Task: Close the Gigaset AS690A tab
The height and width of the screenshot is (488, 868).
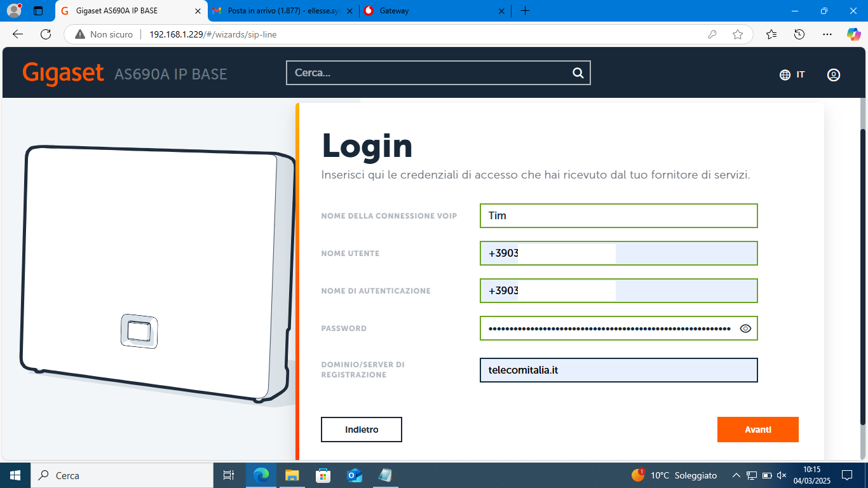Action: coord(197,11)
